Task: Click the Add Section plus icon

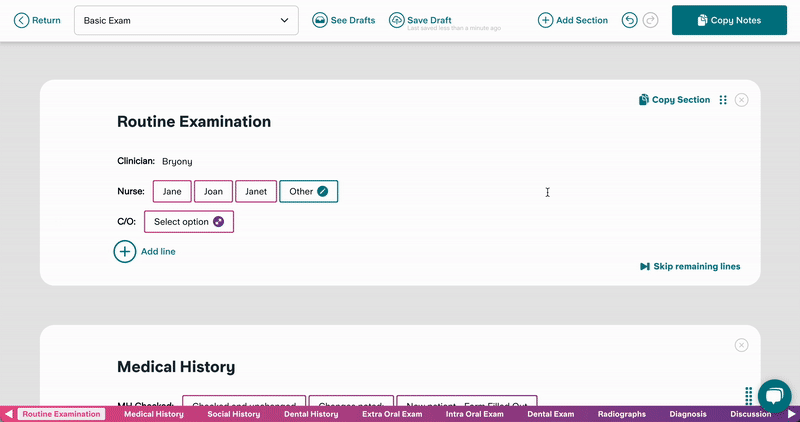Action: (x=545, y=20)
